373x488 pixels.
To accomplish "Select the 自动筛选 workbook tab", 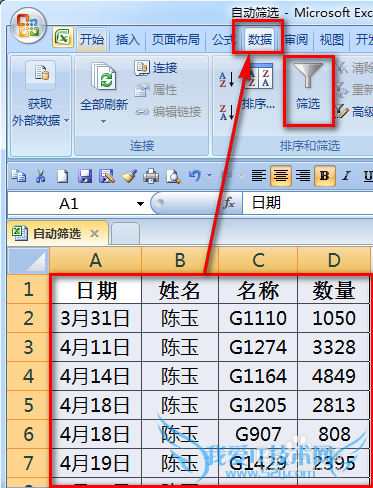I will click(x=57, y=233).
